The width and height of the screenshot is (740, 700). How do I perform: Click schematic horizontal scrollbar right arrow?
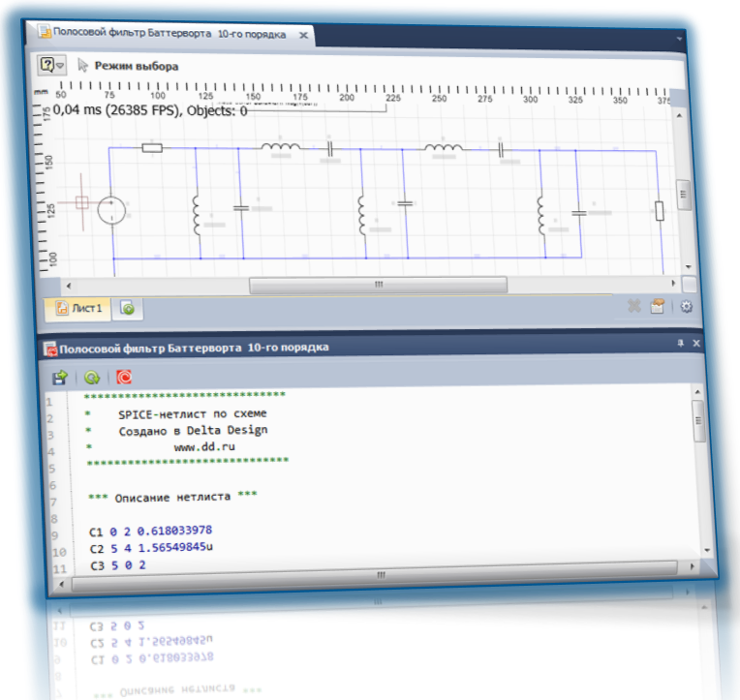coord(673,283)
